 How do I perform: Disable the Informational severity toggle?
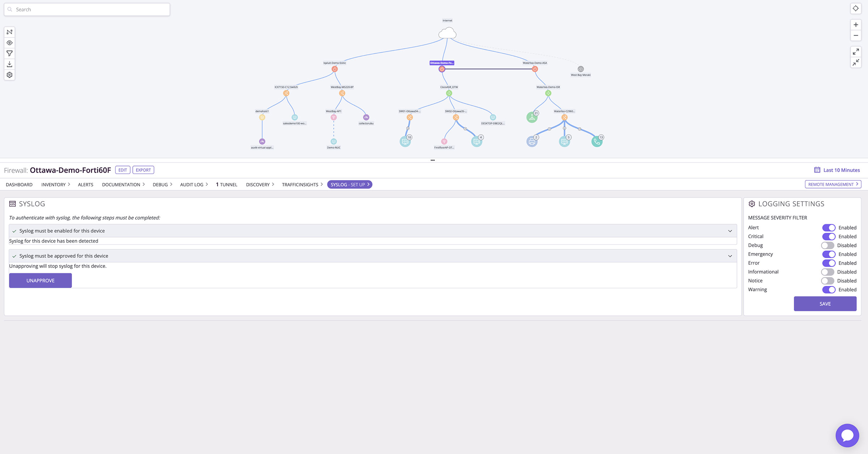tap(827, 271)
